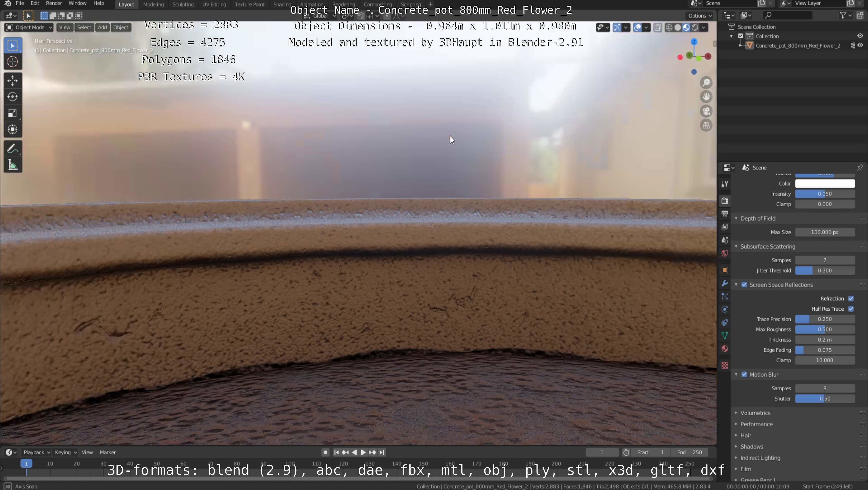Select the Measure ruler tool

tap(13, 165)
